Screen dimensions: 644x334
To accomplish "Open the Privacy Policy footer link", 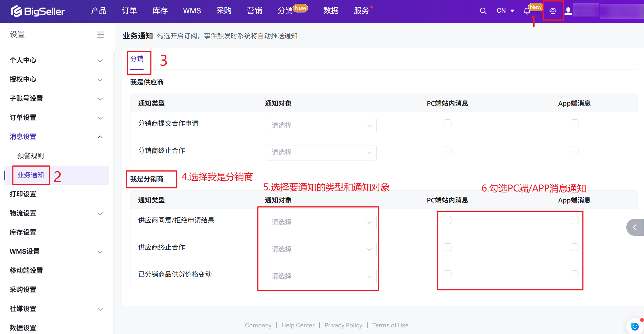I will pos(343,325).
